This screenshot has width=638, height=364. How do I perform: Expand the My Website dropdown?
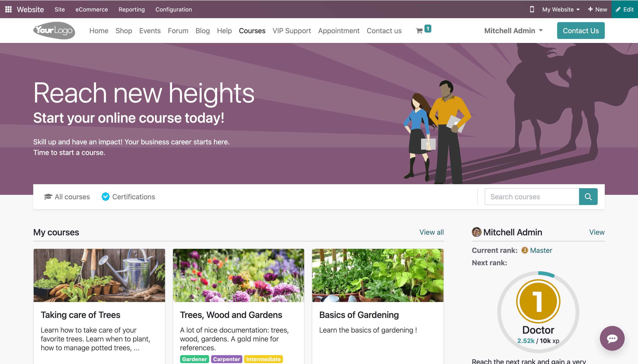(x=561, y=9)
